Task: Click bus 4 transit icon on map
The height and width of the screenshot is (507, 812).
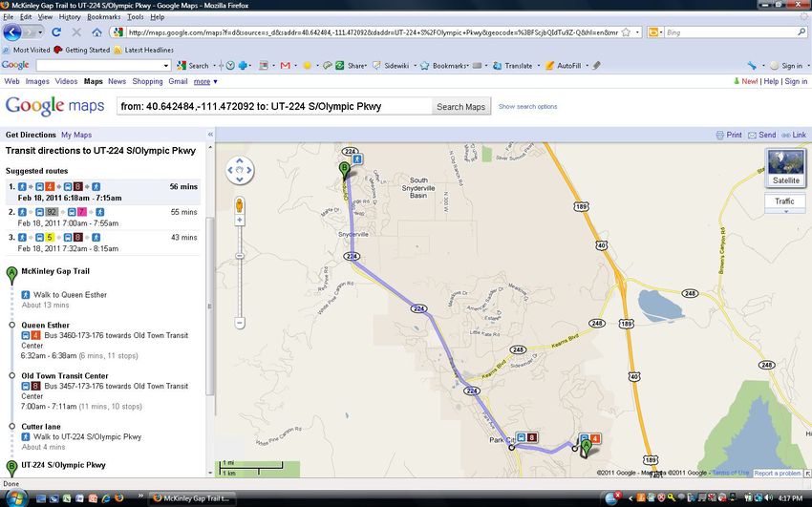Action: pyautogui.click(x=589, y=438)
